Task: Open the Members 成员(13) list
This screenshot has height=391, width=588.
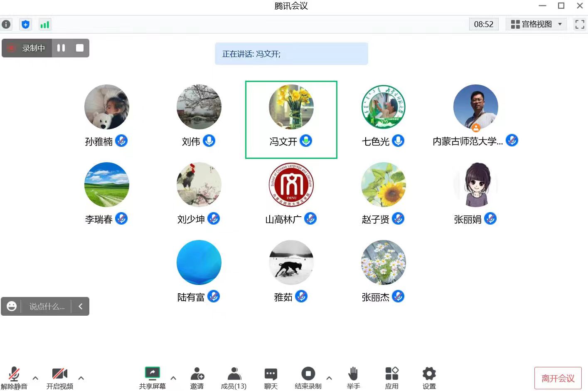Action: [x=234, y=378]
